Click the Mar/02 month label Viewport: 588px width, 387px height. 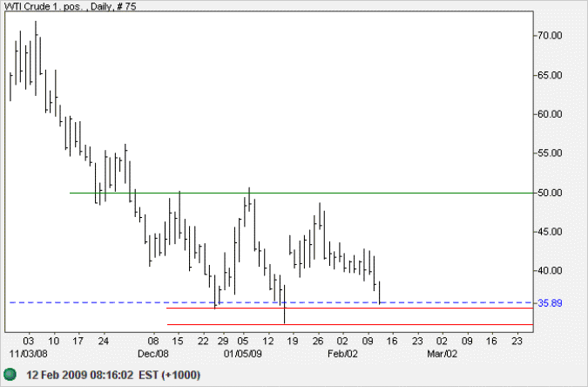[443, 354]
